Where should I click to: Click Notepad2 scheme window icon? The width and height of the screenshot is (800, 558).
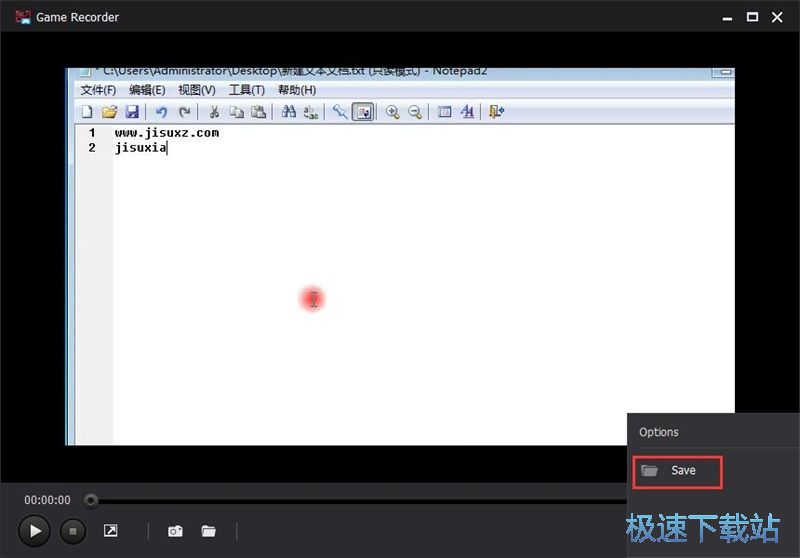click(x=444, y=112)
